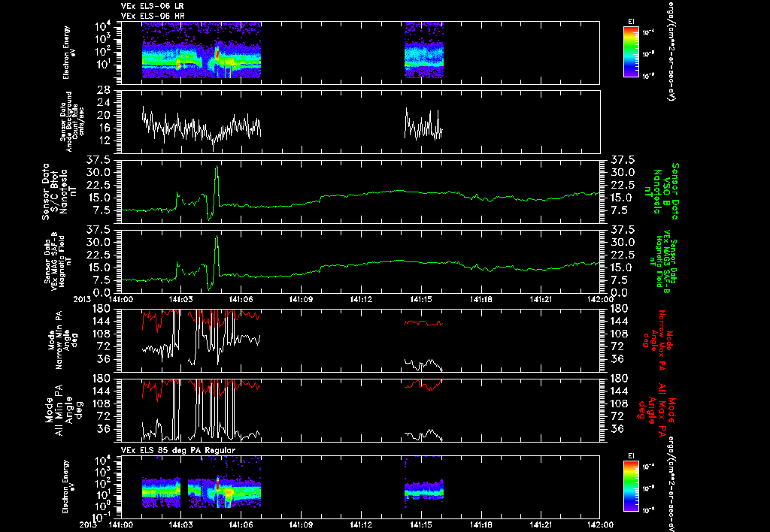Select the 'VEx ELS-06 HR' title text
770x532 pixels.
click(153, 17)
